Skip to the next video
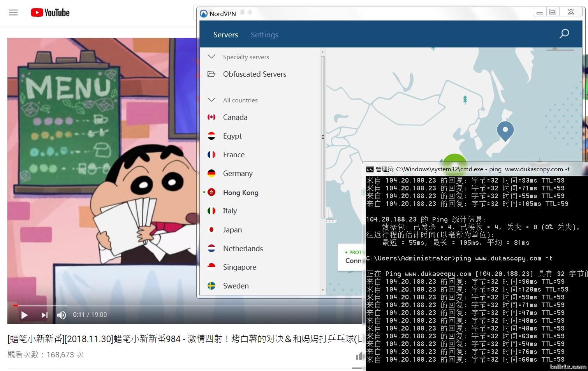The image size is (588, 371). [x=44, y=315]
